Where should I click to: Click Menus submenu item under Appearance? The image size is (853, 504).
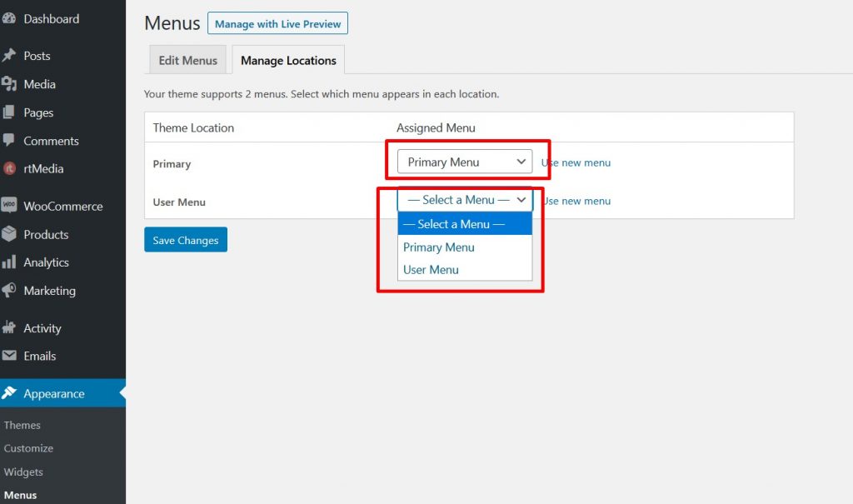click(x=20, y=495)
